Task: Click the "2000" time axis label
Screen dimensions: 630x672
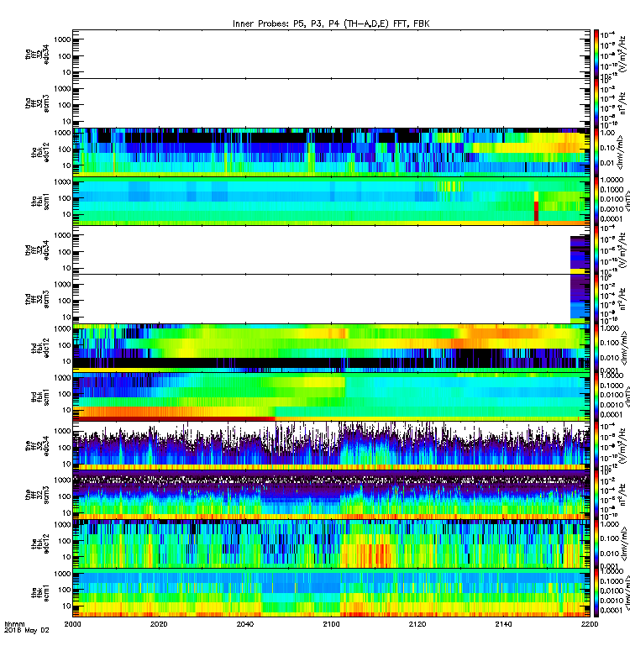Action: [x=72, y=624]
